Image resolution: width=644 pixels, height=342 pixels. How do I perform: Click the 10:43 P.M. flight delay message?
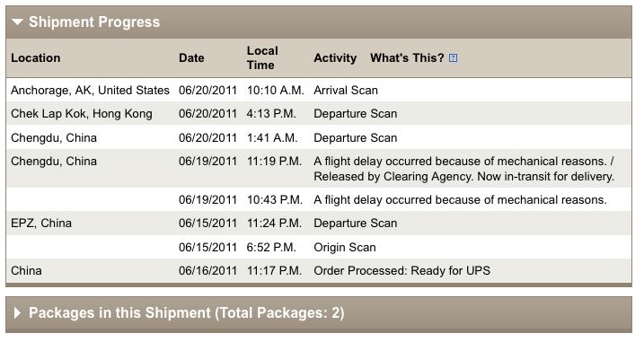pyautogui.click(x=461, y=199)
